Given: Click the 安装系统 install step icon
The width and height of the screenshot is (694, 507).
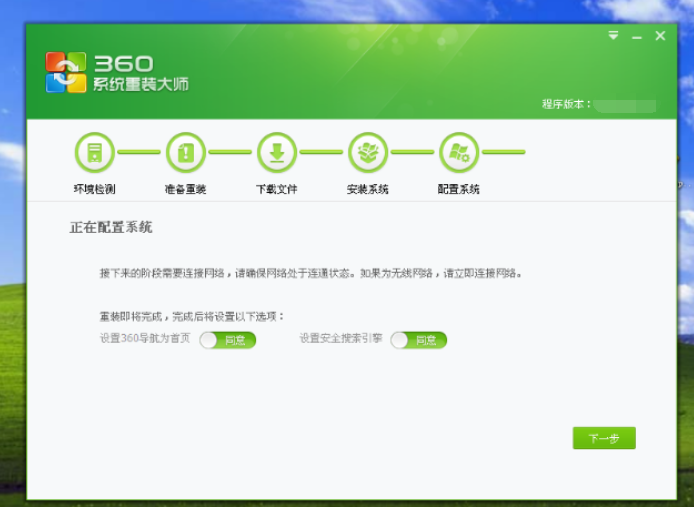Looking at the screenshot, I should coord(368,153).
